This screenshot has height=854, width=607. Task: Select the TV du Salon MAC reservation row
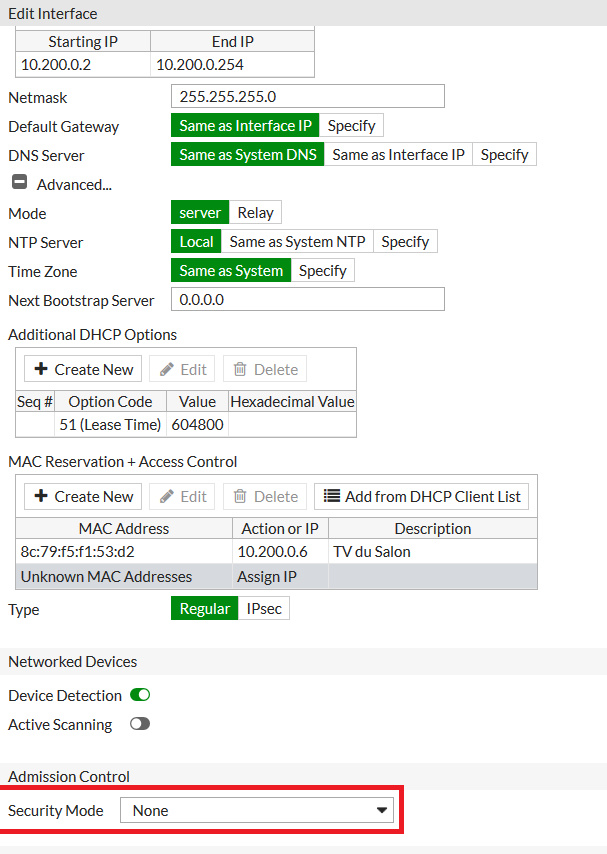click(276, 552)
